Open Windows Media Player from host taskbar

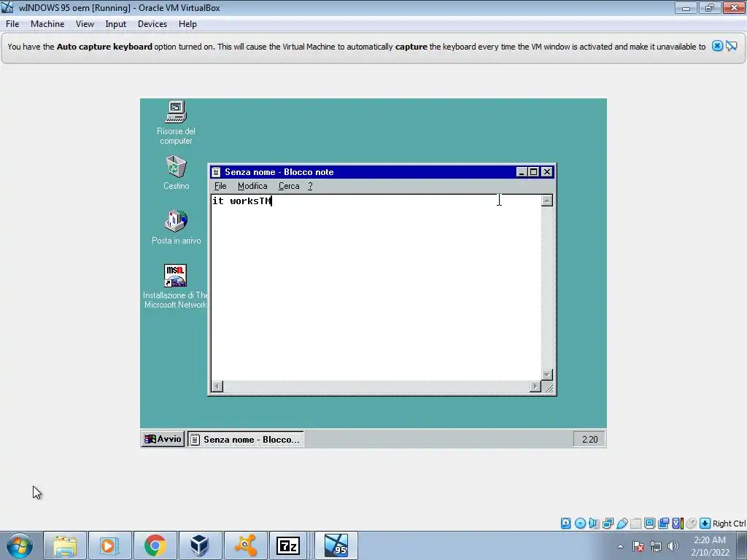(109, 545)
